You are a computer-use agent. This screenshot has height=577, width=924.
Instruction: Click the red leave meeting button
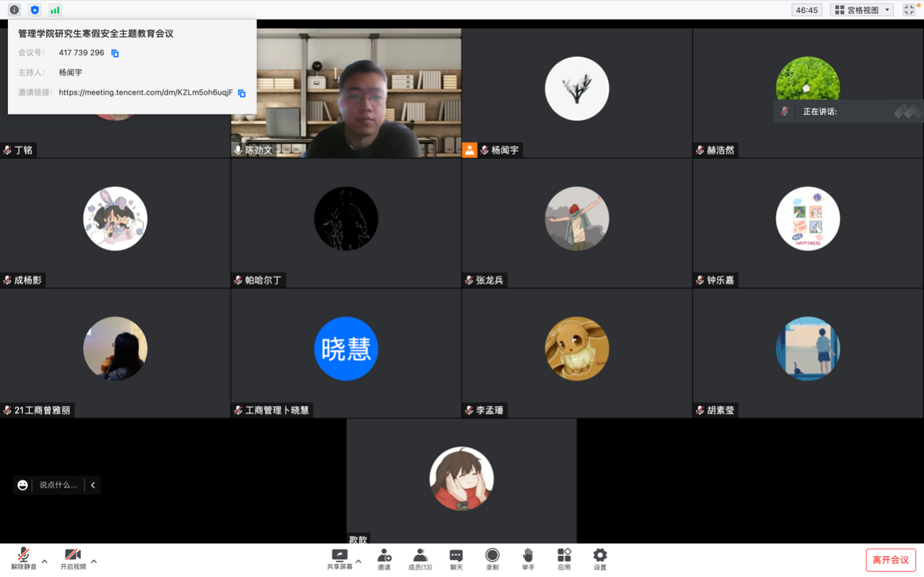pos(891,560)
